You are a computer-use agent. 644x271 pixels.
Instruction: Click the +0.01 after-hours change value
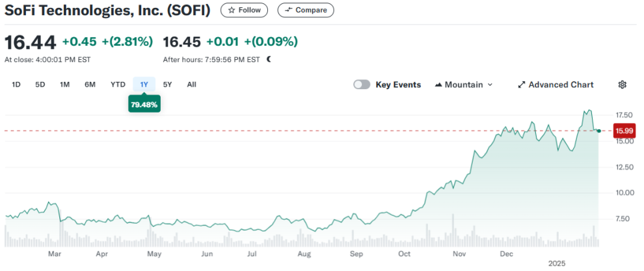point(223,41)
